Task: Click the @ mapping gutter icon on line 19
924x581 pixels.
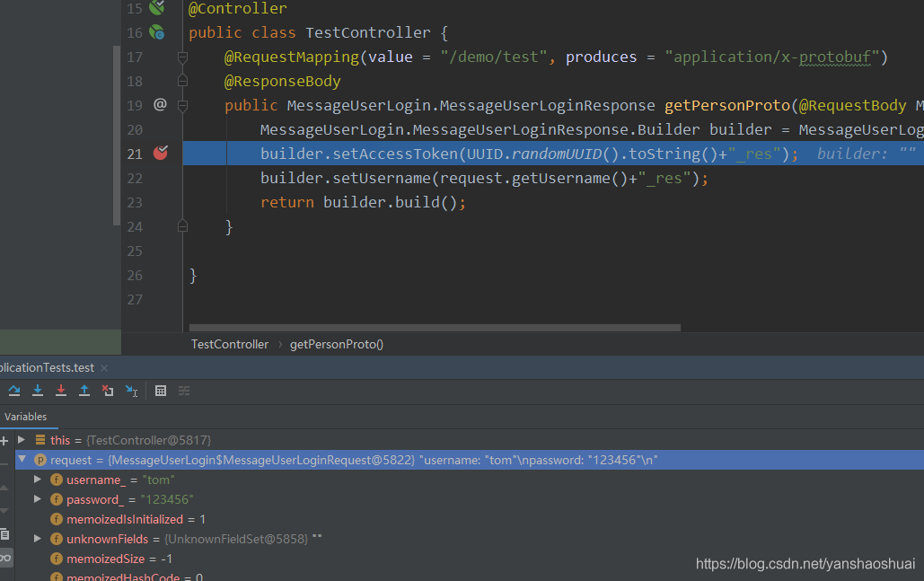Action: click(x=160, y=104)
